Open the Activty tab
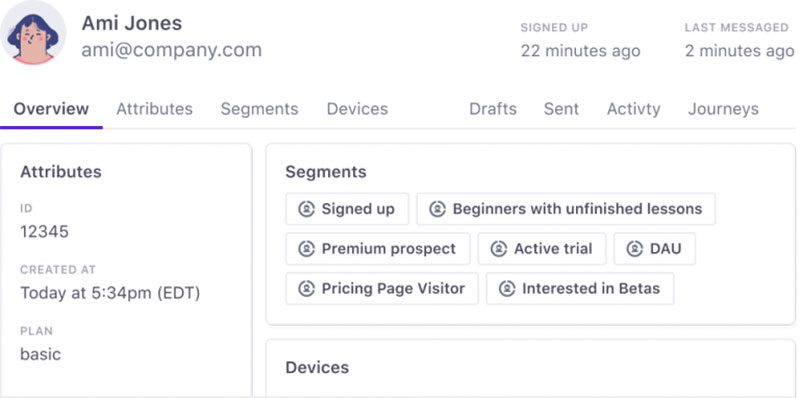The width and height of the screenshot is (800, 398). pos(634,109)
